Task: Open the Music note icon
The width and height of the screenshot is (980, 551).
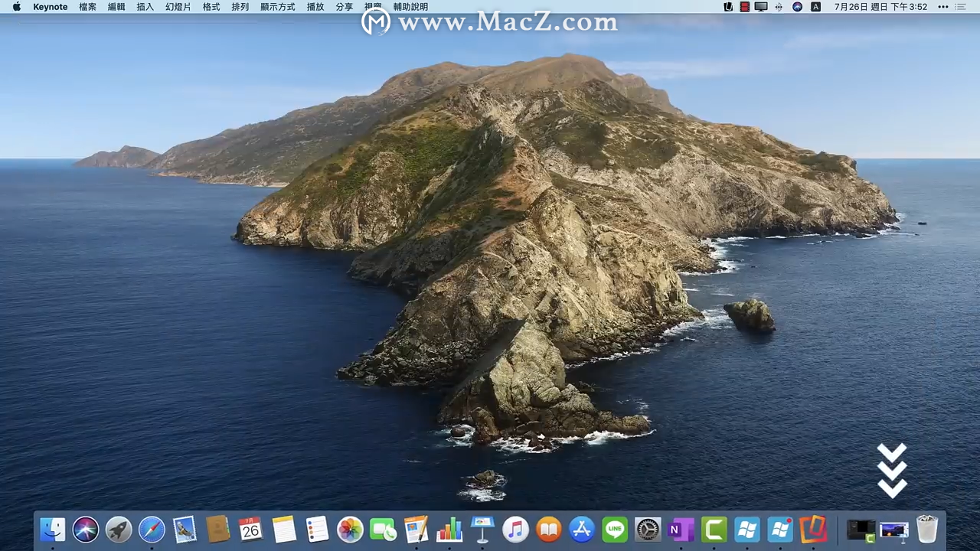Action: click(515, 529)
